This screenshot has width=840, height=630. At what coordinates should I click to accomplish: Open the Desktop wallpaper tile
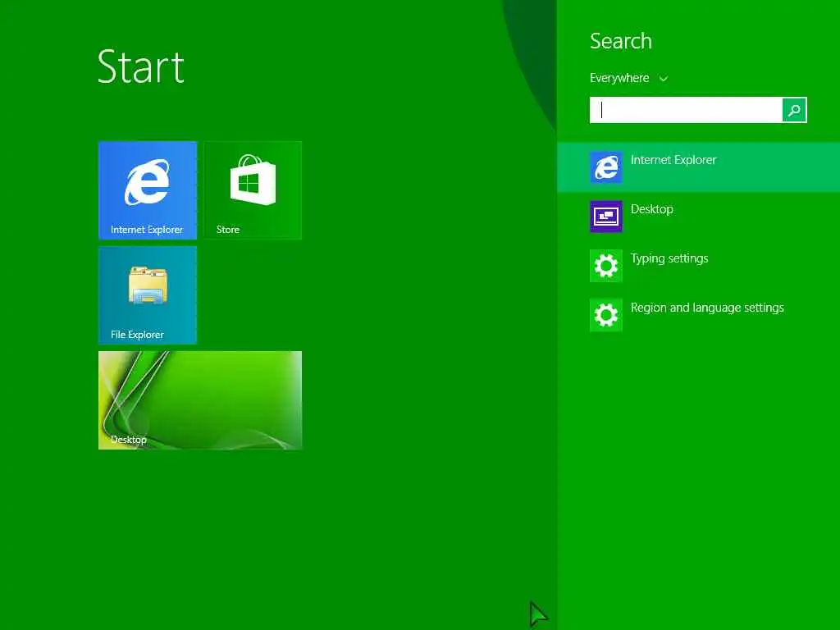click(200, 400)
